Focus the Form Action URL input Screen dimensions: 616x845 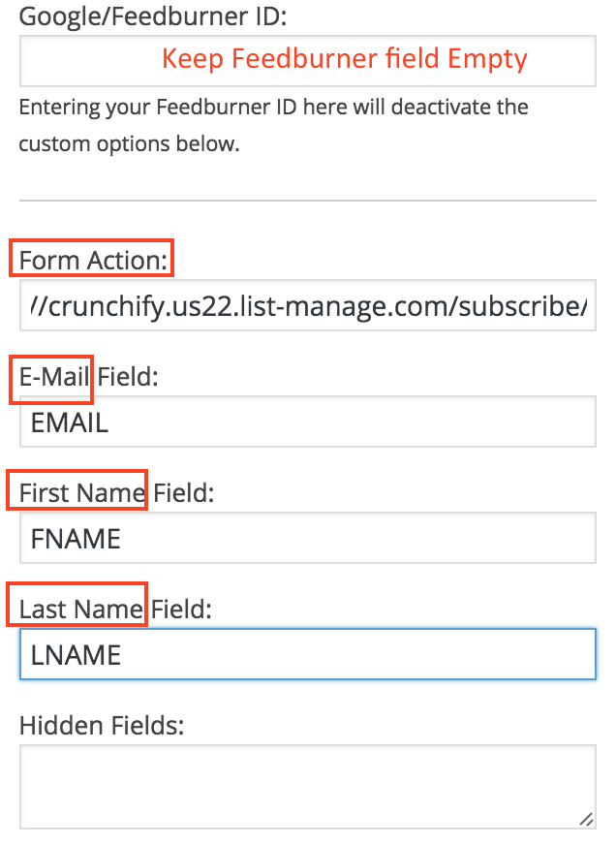coord(307,306)
